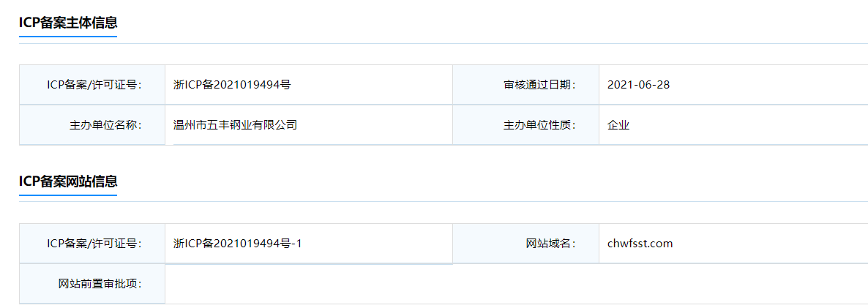Select the approval date 2021-06-28
Viewport: 868px width, 308px height.
coord(638,84)
